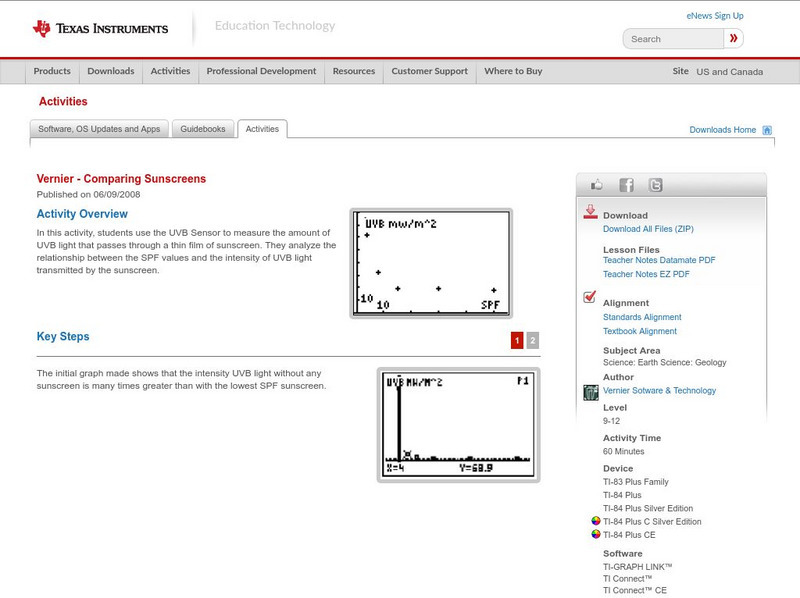
Task: Click the '9-12' level value
Action: click(x=611, y=421)
